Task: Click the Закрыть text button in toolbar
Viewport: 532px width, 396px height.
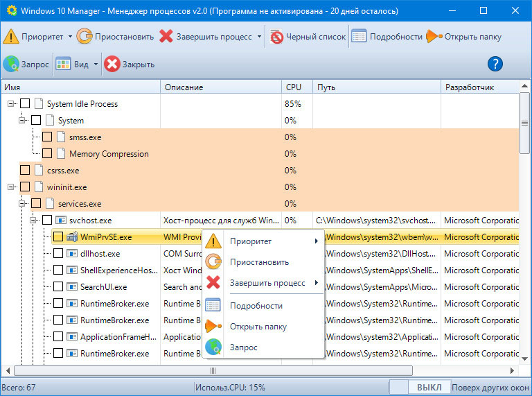Action: (139, 64)
